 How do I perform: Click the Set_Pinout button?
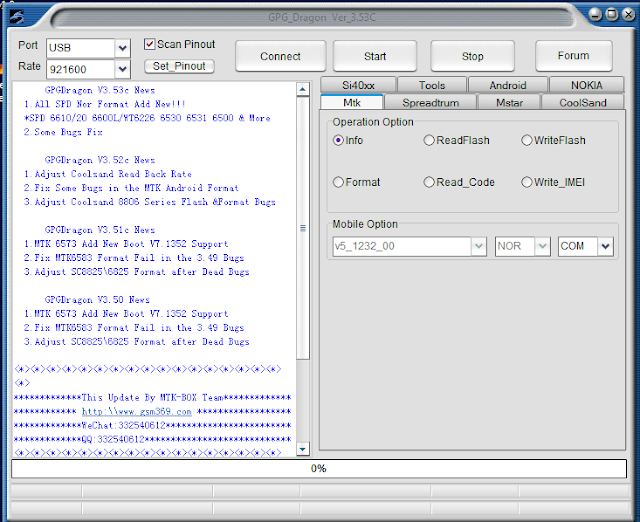click(179, 66)
